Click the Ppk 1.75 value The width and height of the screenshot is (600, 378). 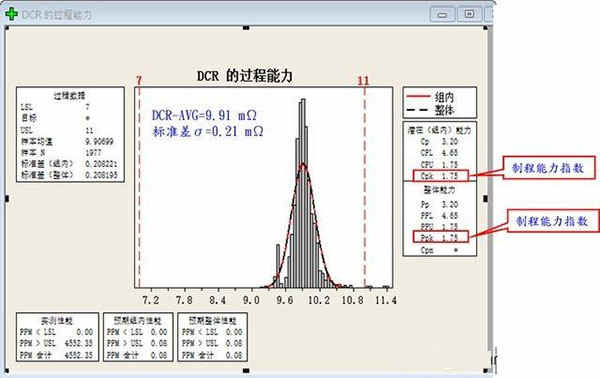450,238
